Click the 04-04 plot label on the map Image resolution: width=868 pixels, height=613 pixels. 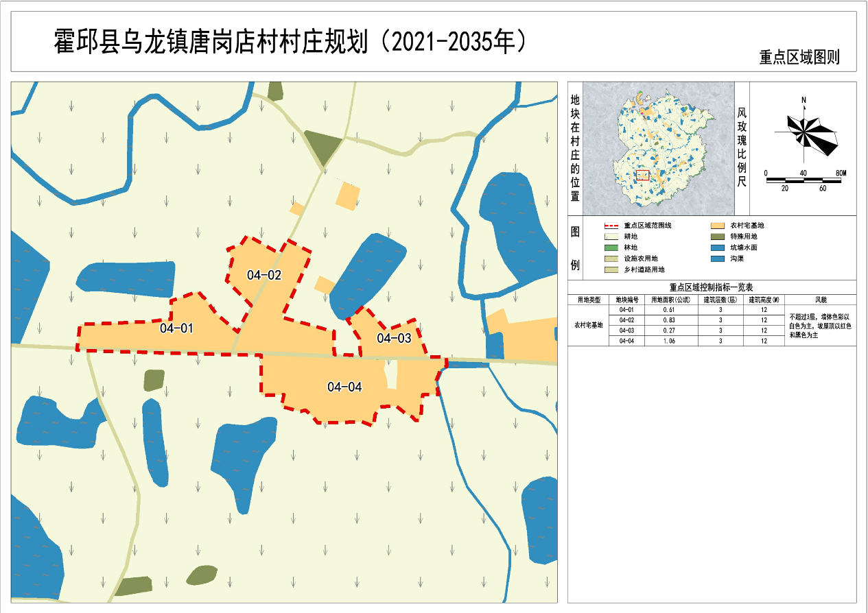(344, 387)
